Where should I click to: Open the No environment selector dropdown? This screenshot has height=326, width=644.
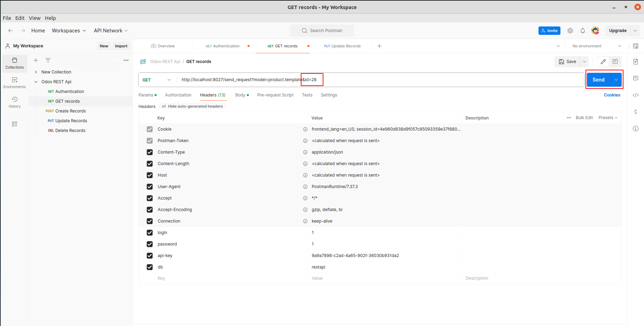coord(597,46)
